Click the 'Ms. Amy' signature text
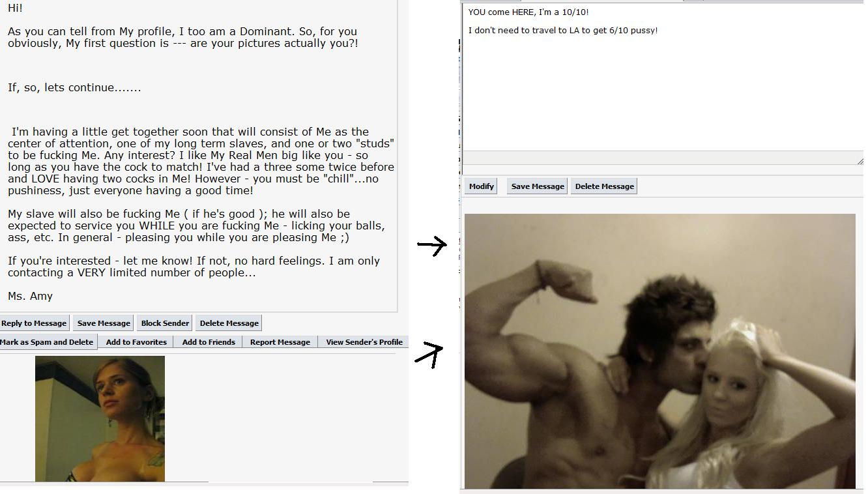The width and height of the screenshot is (868, 494). 30,297
